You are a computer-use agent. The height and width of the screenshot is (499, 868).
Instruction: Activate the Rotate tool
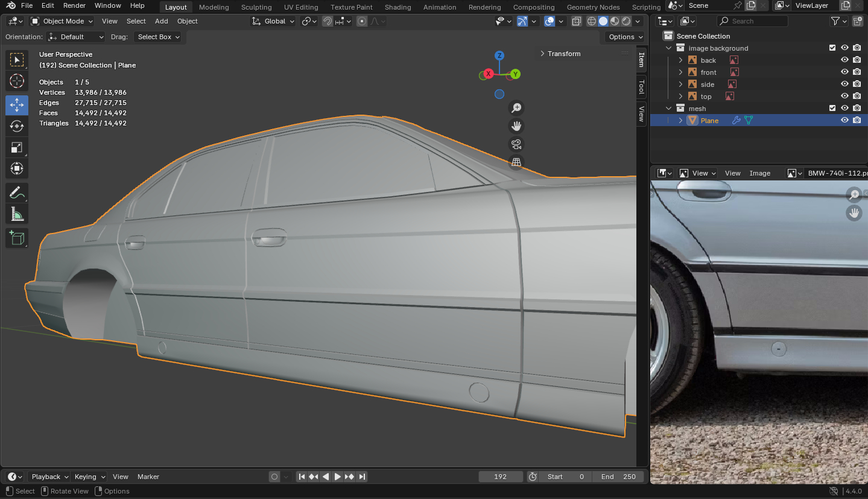pos(17,126)
